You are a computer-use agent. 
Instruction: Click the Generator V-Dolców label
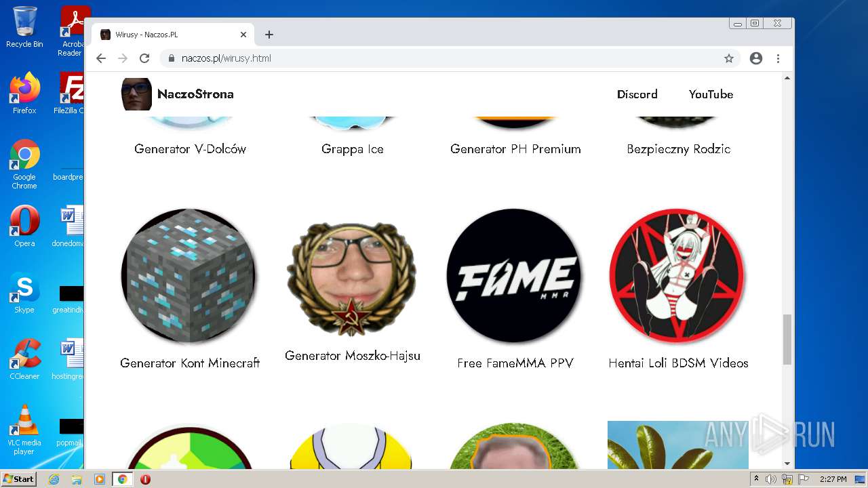pyautogui.click(x=190, y=149)
